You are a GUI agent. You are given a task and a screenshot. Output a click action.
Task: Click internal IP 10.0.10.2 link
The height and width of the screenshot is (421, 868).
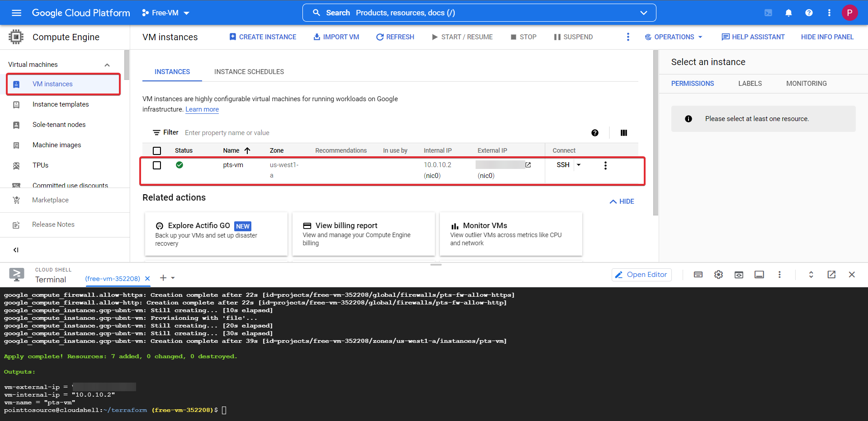(x=437, y=165)
